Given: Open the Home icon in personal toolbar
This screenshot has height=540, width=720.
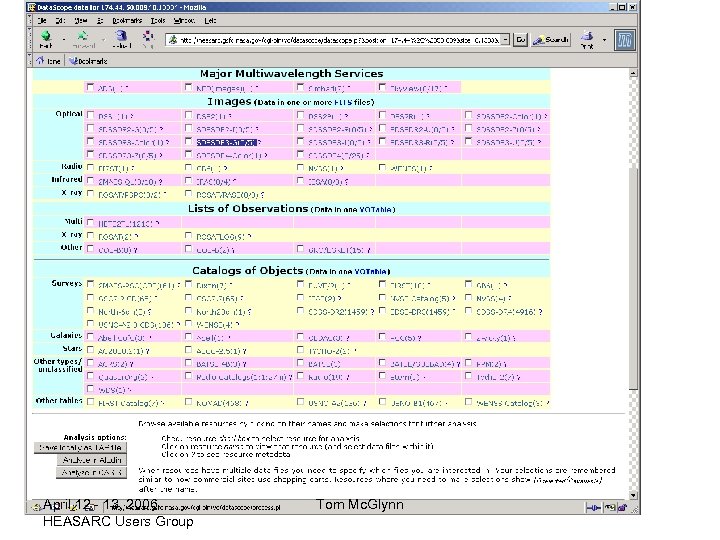Looking at the screenshot, I should pos(46,60).
